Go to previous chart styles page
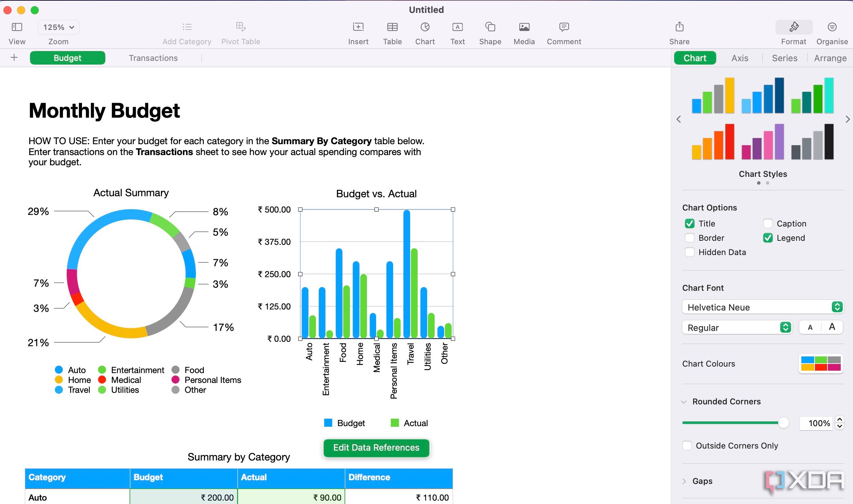853x504 pixels. point(679,119)
